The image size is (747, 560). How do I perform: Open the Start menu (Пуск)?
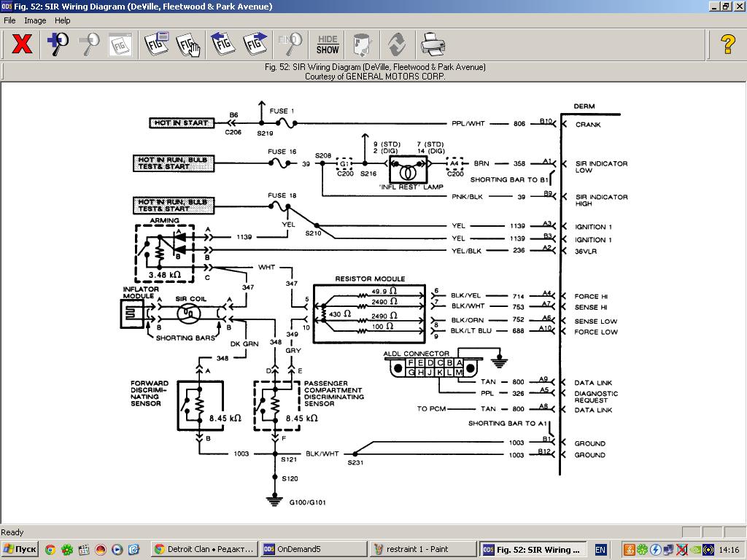coord(20,549)
